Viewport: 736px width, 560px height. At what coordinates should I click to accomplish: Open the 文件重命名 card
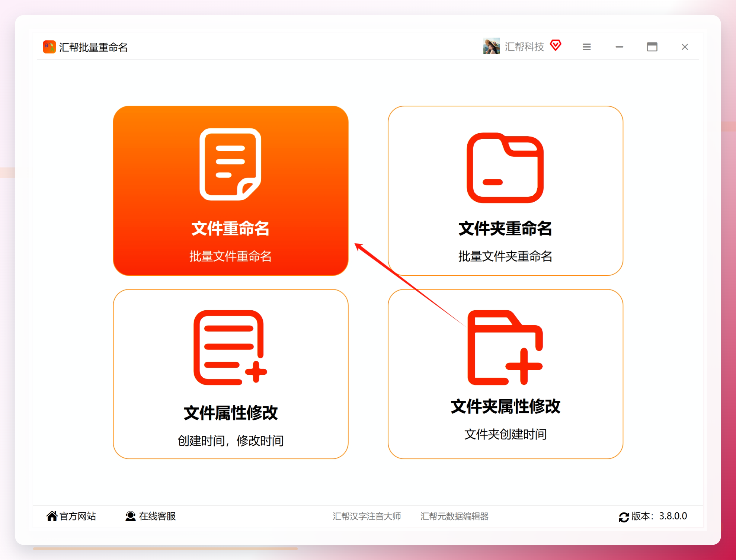pos(231,191)
